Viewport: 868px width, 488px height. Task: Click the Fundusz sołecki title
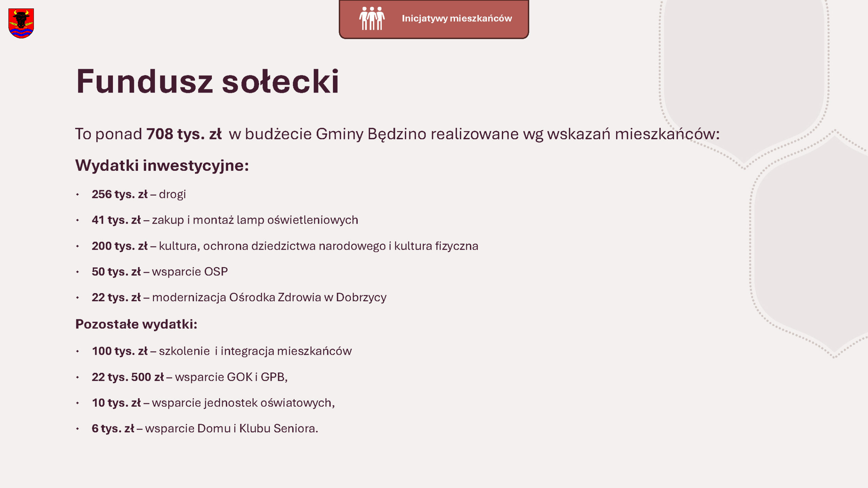pyautogui.click(x=208, y=81)
